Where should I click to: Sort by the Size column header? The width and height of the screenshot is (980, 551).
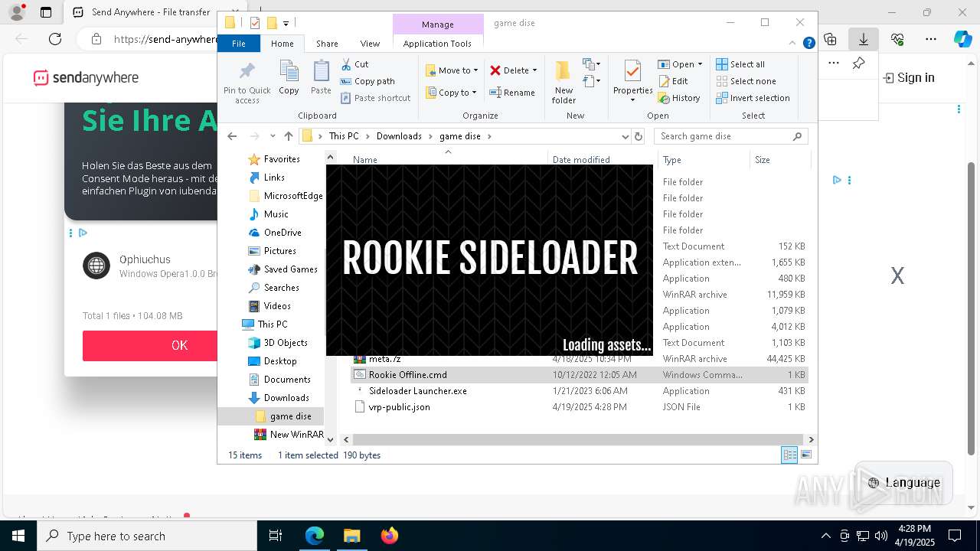tap(779, 160)
